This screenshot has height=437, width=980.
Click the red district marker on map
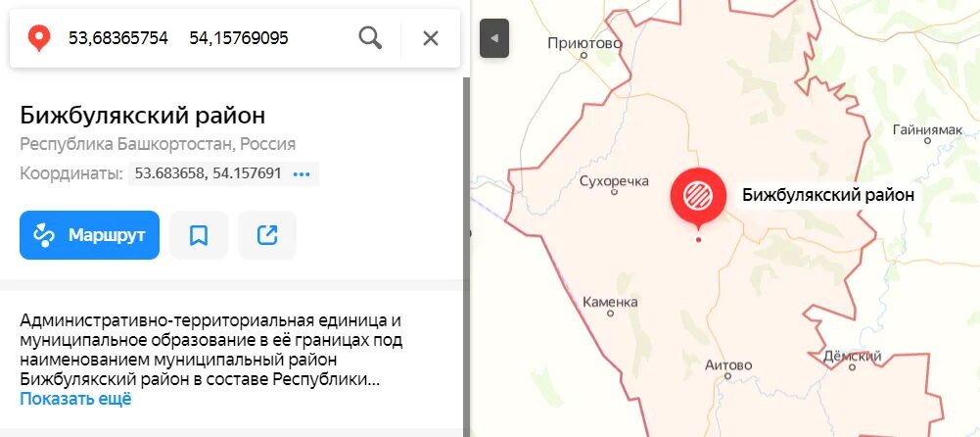[x=698, y=196]
